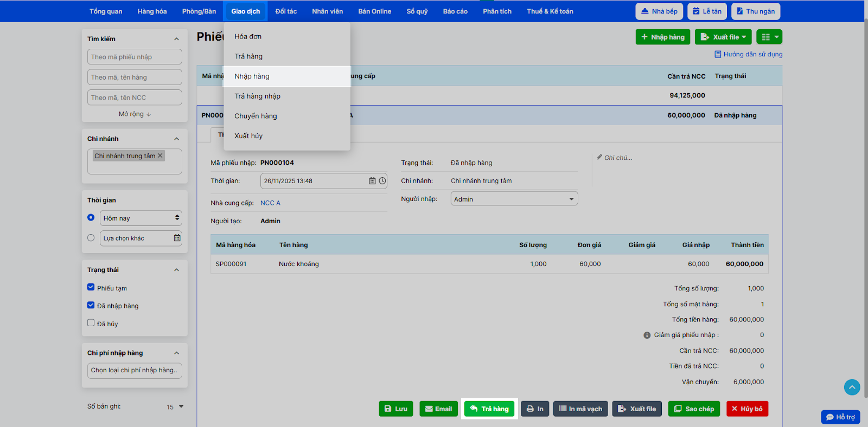Open the Hôm nay time range dropdown
This screenshot has width=868, height=427.
[x=141, y=218]
